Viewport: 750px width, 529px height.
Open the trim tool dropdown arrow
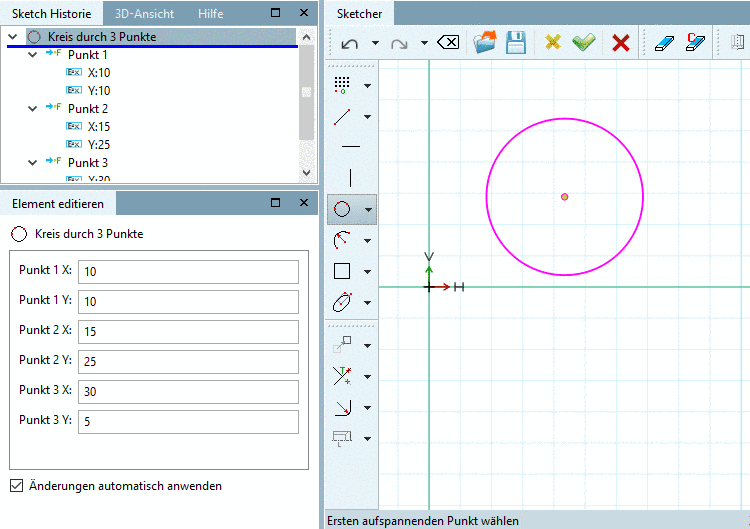[367, 377]
